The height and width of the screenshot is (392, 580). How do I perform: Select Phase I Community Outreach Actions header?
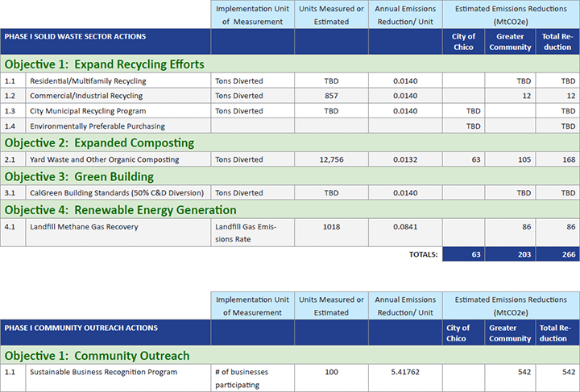tap(81, 328)
